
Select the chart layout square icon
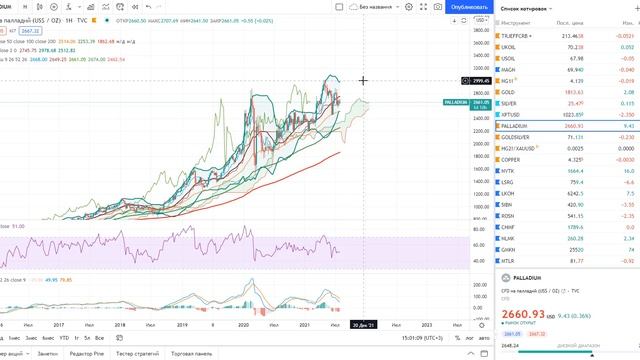pyautogui.click(x=339, y=7)
